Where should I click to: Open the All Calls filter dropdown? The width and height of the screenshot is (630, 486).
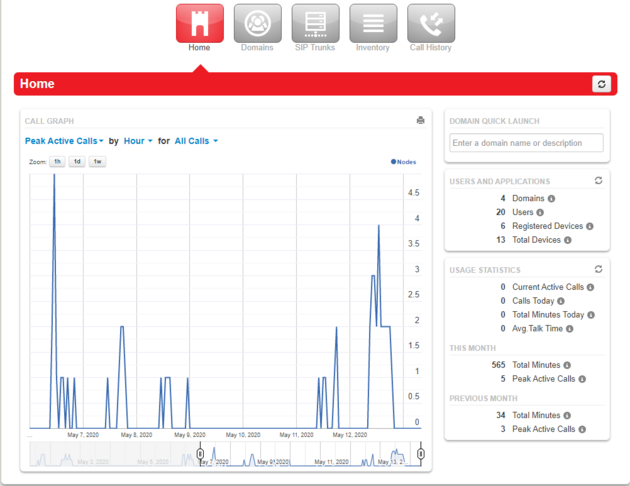click(196, 141)
